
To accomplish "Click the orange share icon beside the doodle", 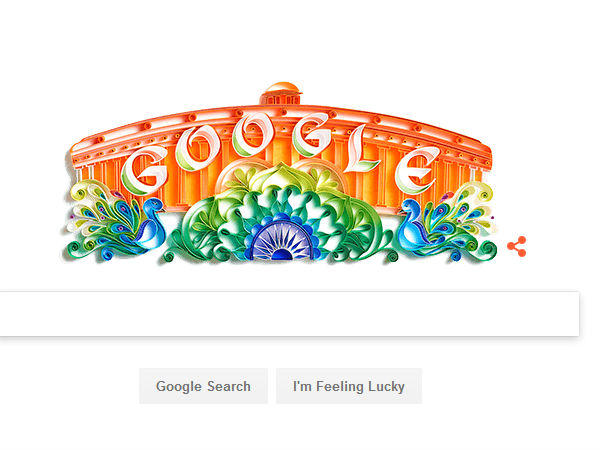I will [517, 246].
